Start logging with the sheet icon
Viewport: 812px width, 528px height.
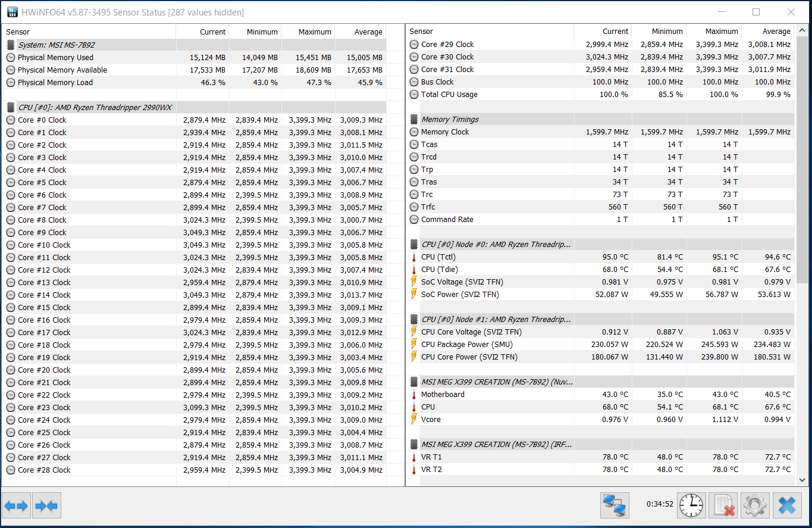723,506
